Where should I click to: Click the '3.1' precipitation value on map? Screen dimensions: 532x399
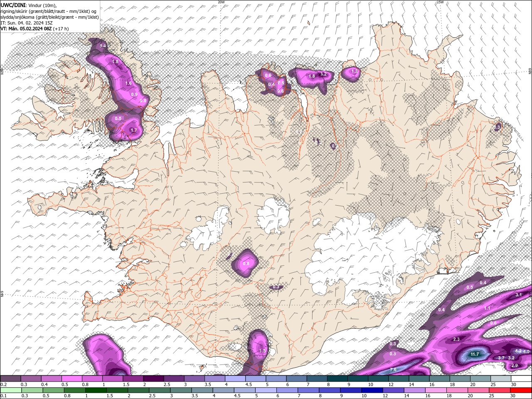pos(518,295)
